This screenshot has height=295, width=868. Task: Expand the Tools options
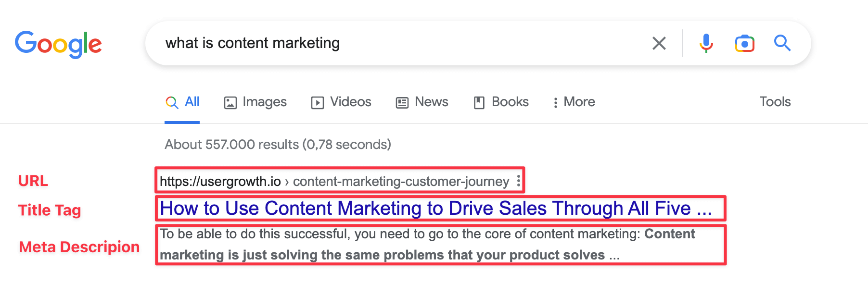(x=775, y=102)
